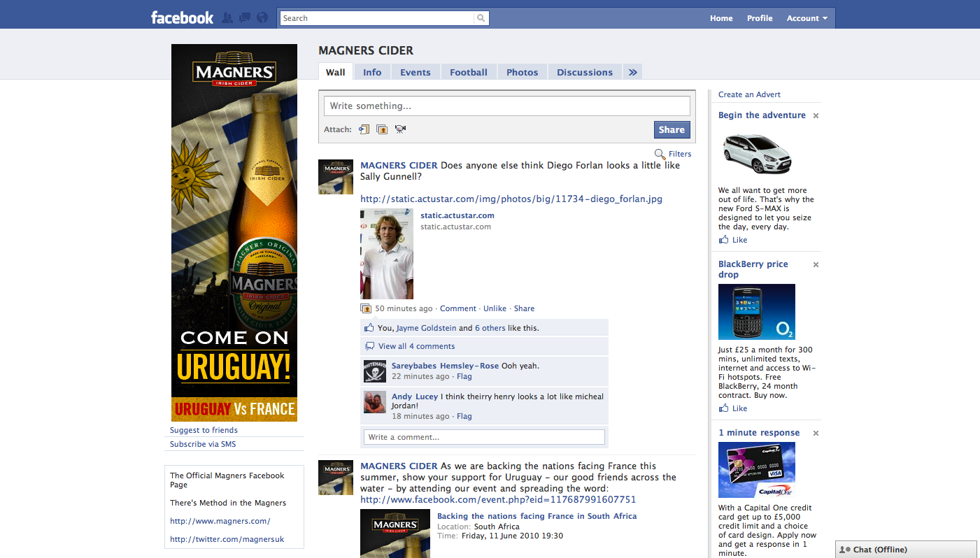
Task: Click the Filters link
Action: [x=680, y=154]
